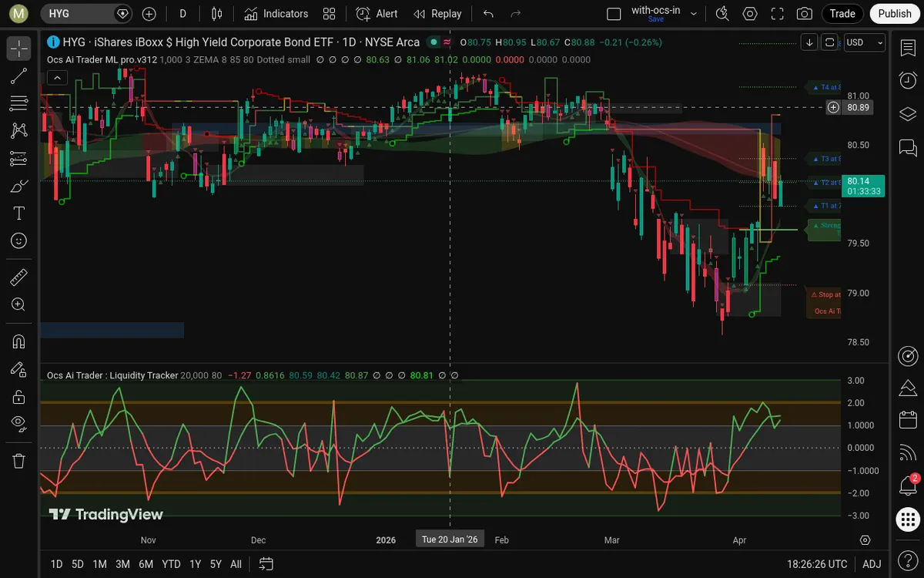Open the candle chart type selector

[217, 14]
